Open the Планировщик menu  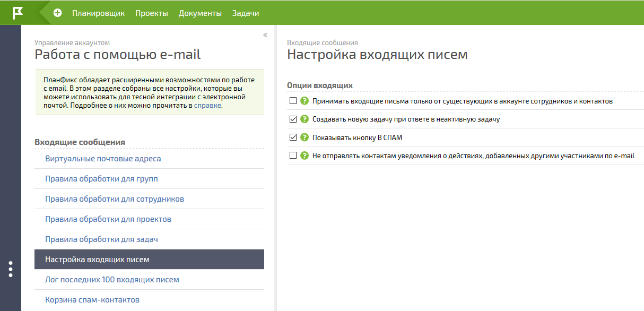click(99, 13)
